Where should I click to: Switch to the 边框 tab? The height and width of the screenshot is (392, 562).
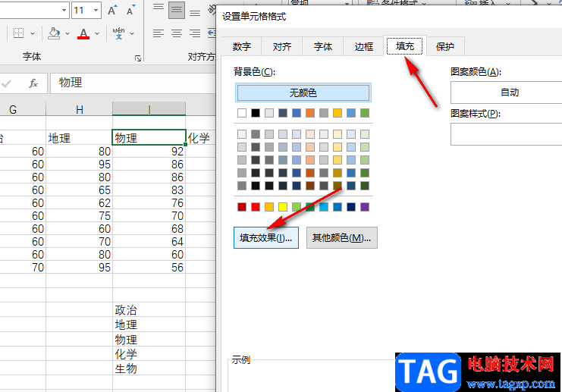click(363, 46)
